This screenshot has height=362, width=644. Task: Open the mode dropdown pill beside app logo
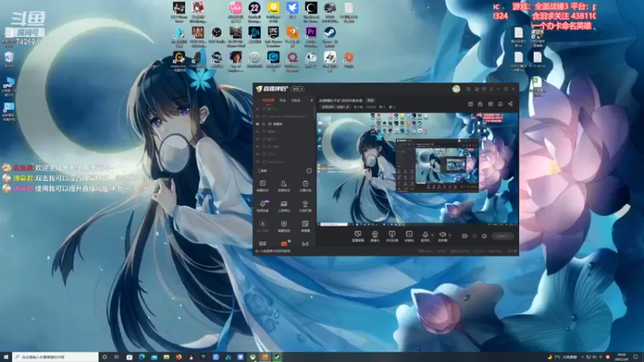297,89
